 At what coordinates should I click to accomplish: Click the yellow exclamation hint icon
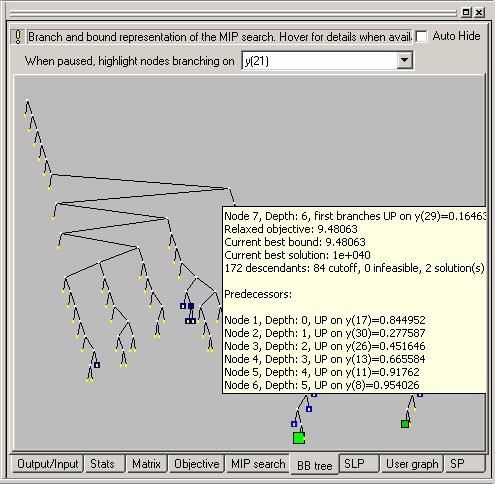click(x=18, y=37)
